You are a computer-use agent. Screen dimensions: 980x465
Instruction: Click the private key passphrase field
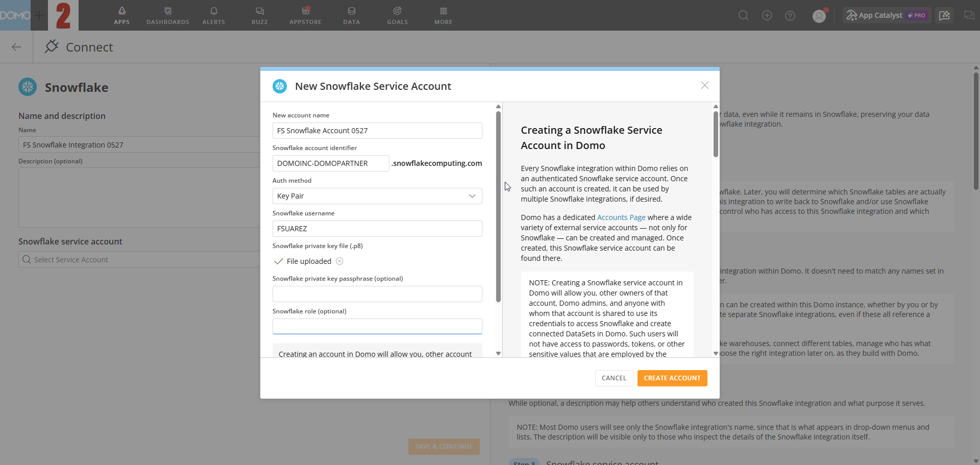tap(377, 294)
